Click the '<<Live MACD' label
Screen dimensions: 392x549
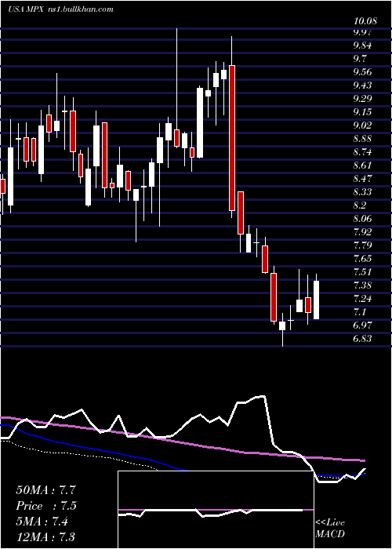tap(330, 528)
